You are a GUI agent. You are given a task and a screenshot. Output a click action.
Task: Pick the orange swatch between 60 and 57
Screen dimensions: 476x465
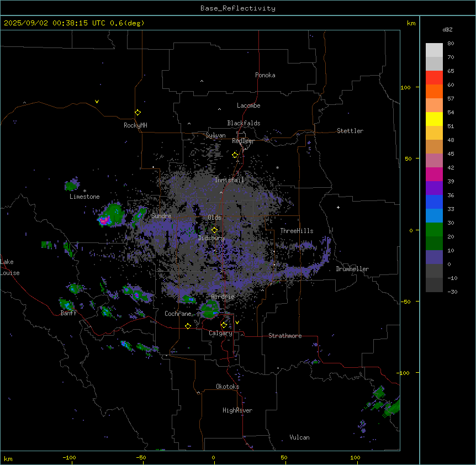point(434,91)
